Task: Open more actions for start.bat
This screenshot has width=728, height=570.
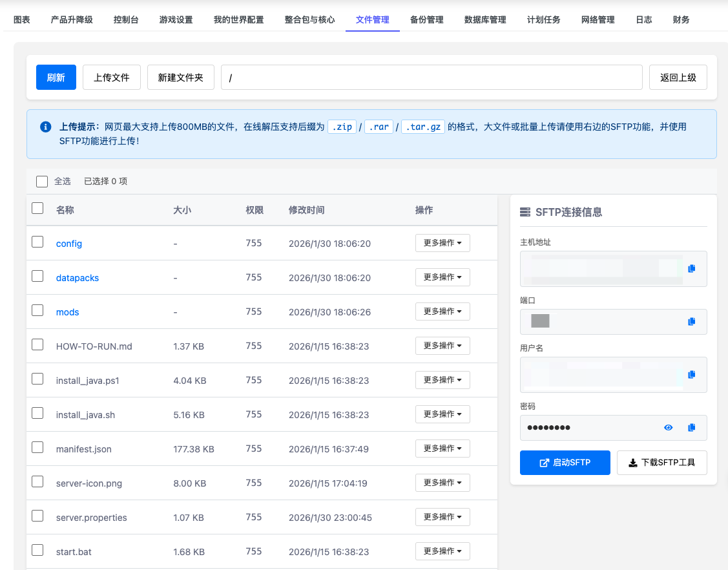Action: pyautogui.click(x=442, y=551)
